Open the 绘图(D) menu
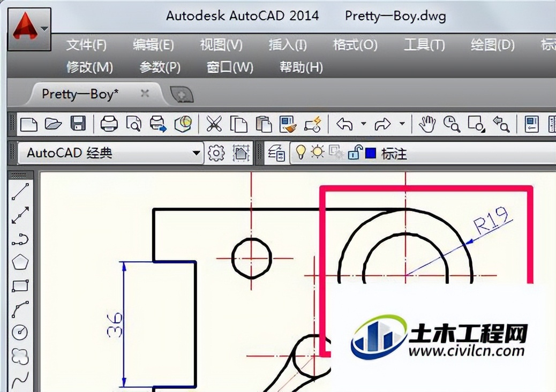The width and height of the screenshot is (556, 392). (x=493, y=45)
